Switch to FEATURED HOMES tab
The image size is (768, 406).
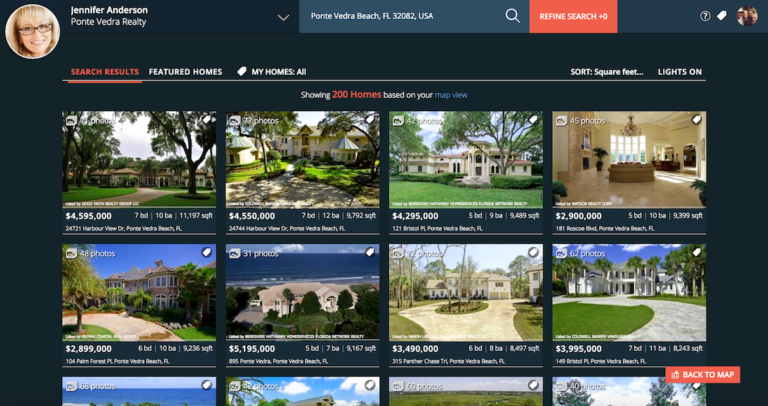pyautogui.click(x=185, y=72)
